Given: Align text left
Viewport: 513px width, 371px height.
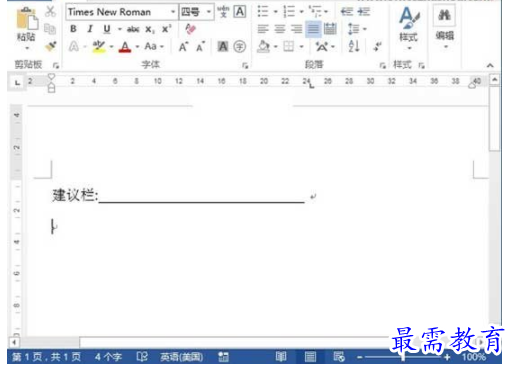Looking at the screenshot, I should pyautogui.click(x=263, y=29).
